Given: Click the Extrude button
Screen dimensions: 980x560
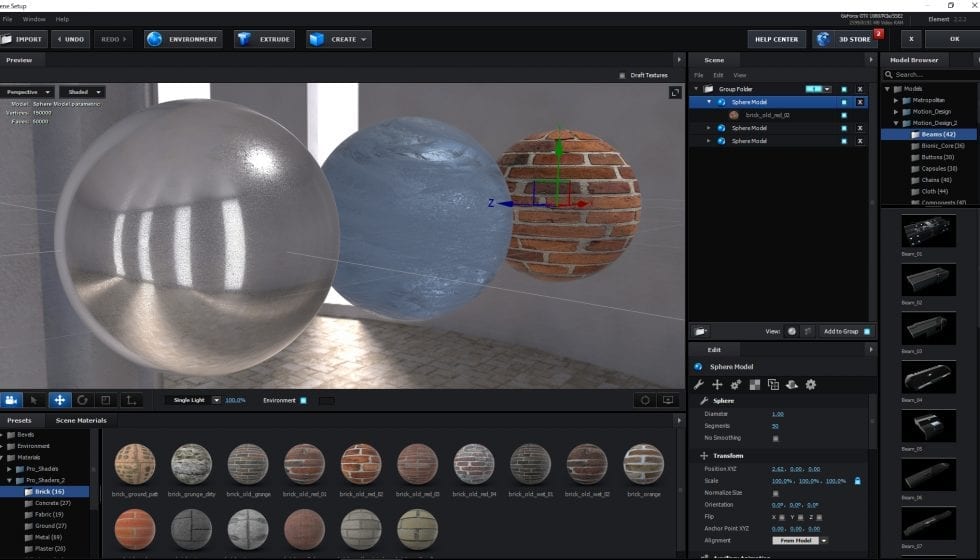Looking at the screenshot, I should coord(264,39).
